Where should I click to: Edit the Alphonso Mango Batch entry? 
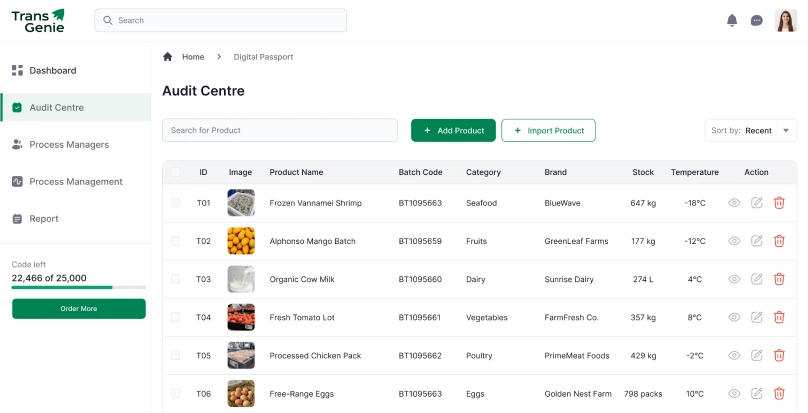(756, 241)
